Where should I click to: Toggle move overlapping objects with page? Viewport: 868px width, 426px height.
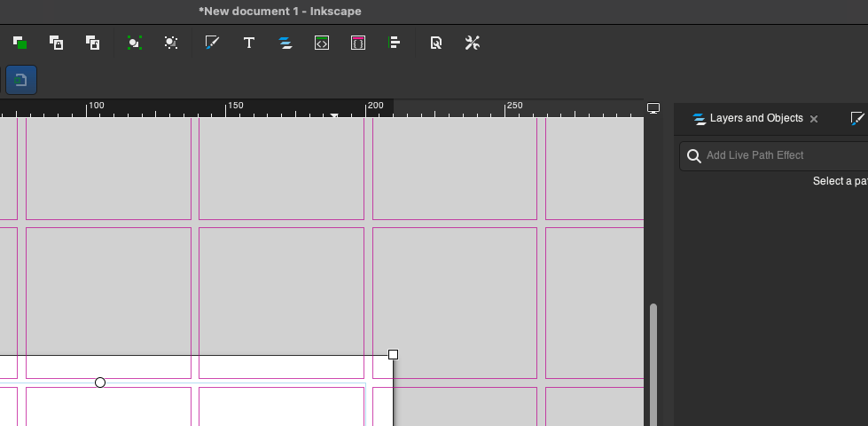click(x=21, y=80)
